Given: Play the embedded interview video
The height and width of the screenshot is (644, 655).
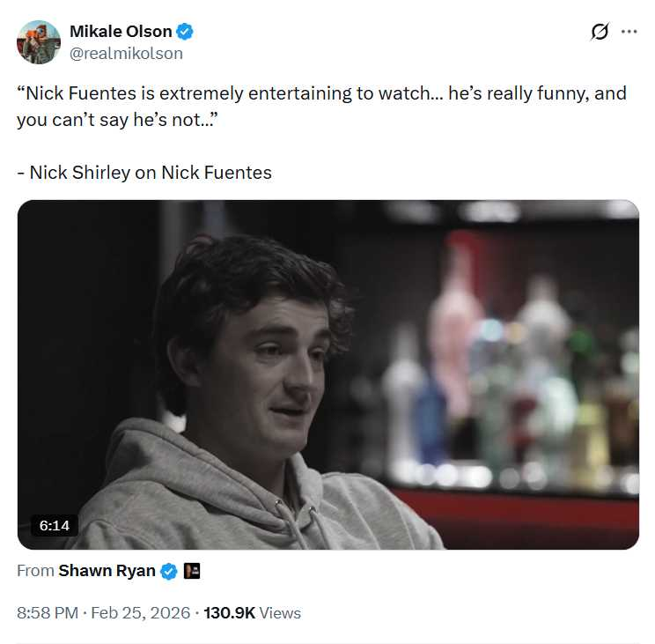Looking at the screenshot, I should 327,374.
